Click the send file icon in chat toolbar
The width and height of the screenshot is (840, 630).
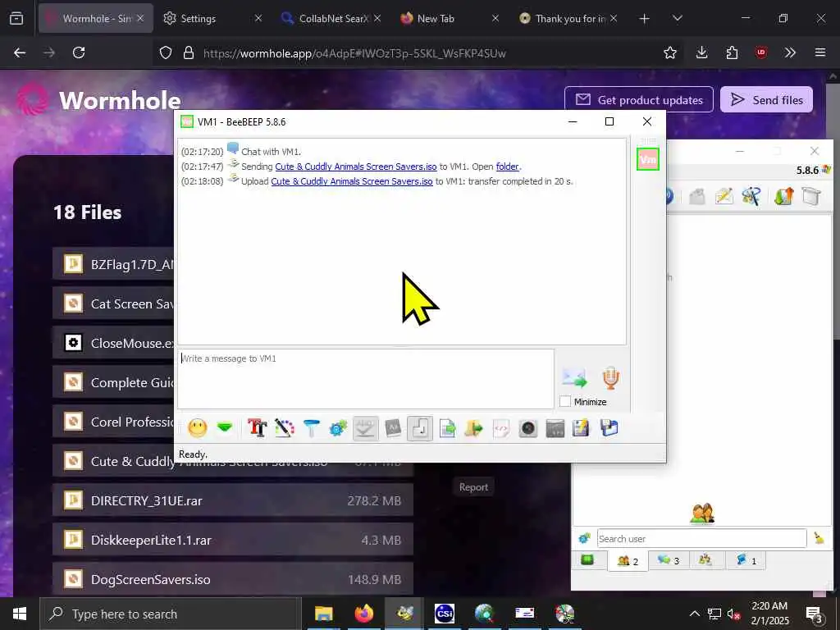[x=447, y=428]
